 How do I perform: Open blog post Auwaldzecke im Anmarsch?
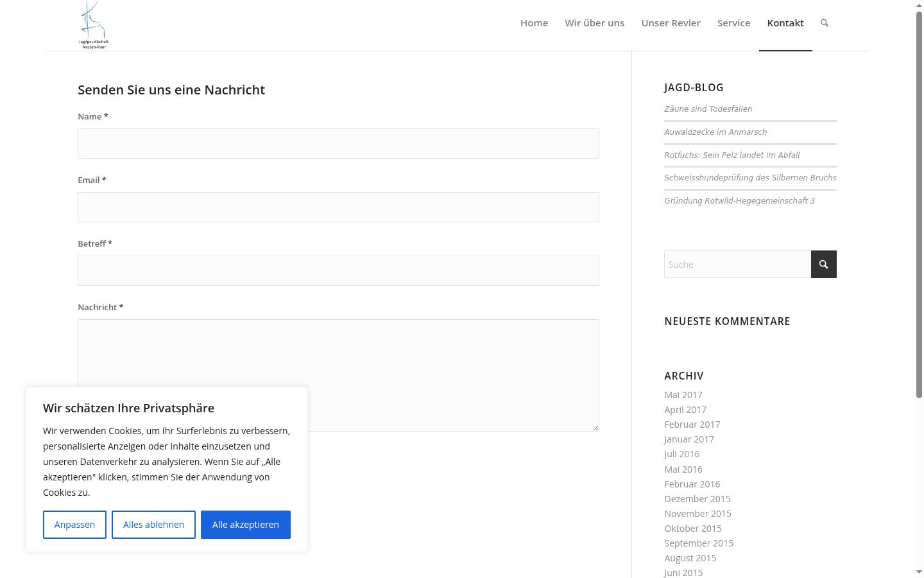pos(715,132)
